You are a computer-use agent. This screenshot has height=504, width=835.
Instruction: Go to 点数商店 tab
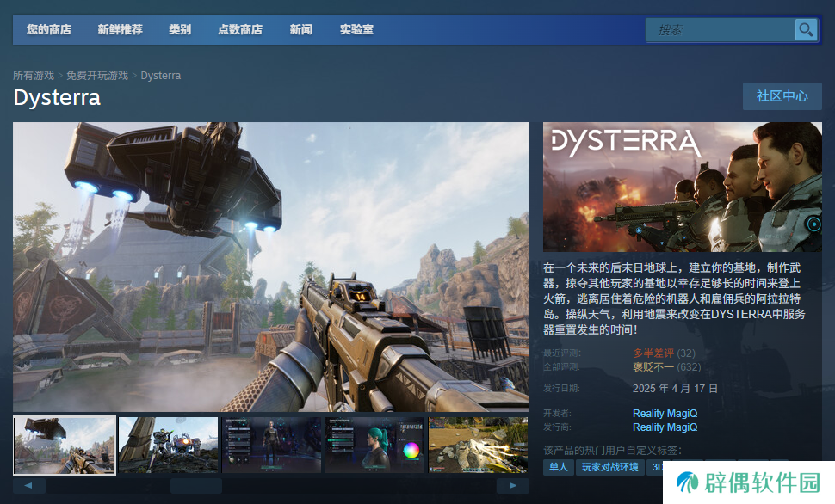click(x=240, y=29)
